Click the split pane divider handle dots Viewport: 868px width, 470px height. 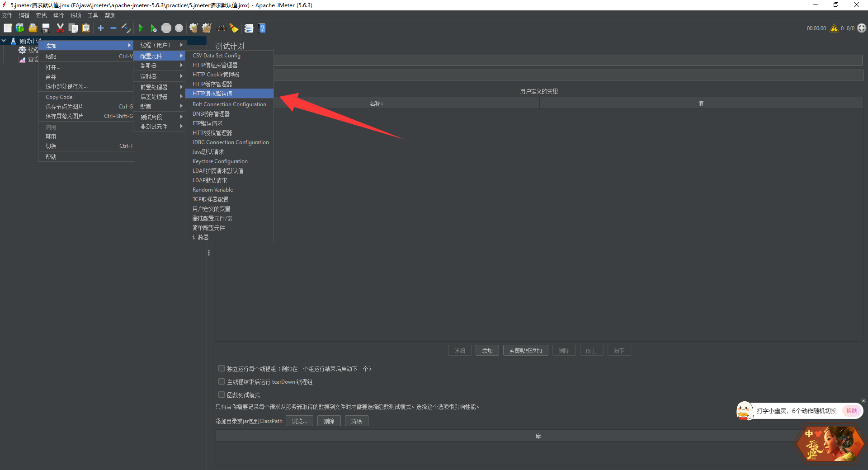tap(209, 253)
